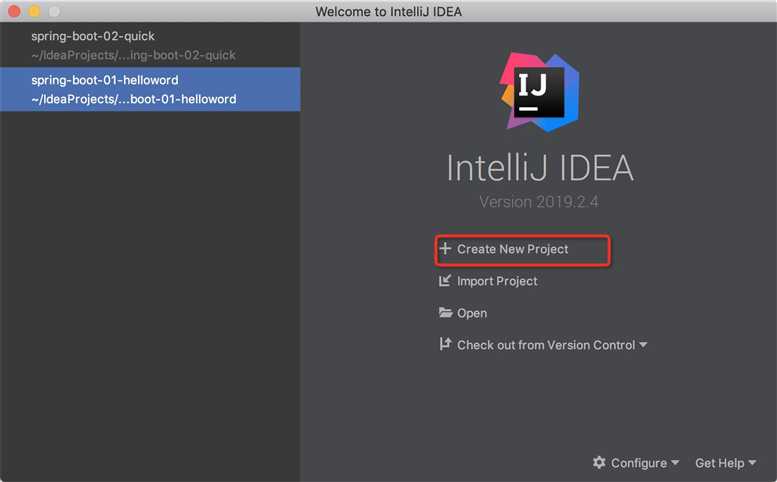The height and width of the screenshot is (482, 777).
Task: Click the Welcome to IntelliJ IDEA title
Action: tap(388, 11)
